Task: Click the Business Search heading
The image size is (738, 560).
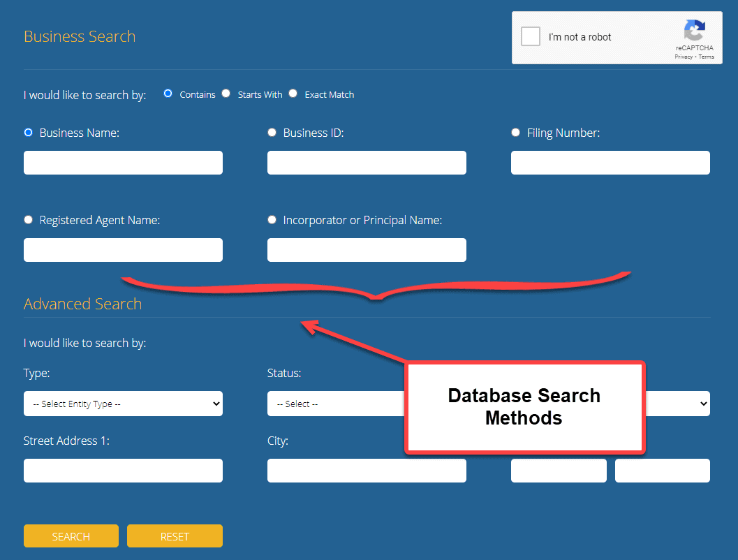Action: pyautogui.click(x=80, y=37)
